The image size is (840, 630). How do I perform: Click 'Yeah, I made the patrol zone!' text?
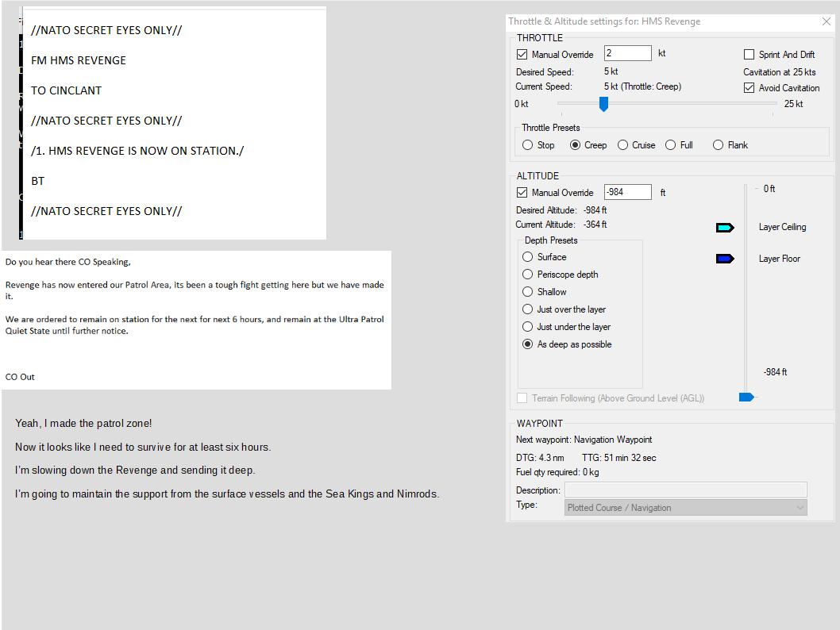(83, 424)
